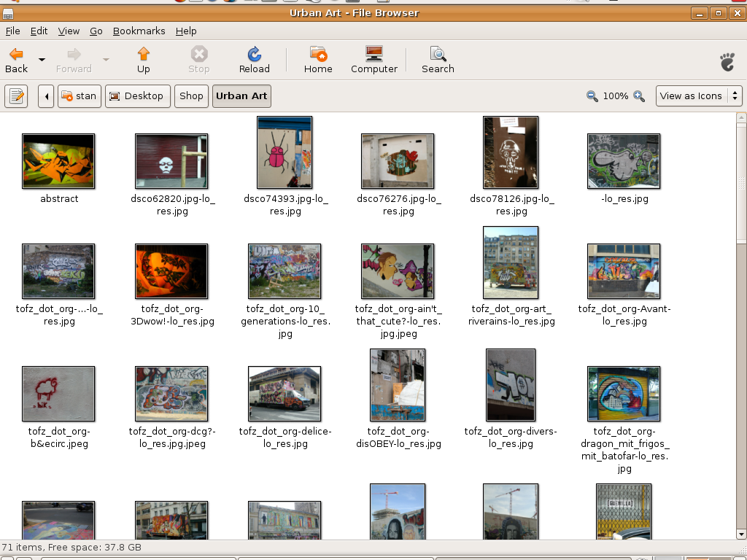Select the tofz_dot_org-disOBEY-lo_res.jpg thumbnail
Image resolution: width=747 pixels, height=560 pixels.
coord(398,385)
